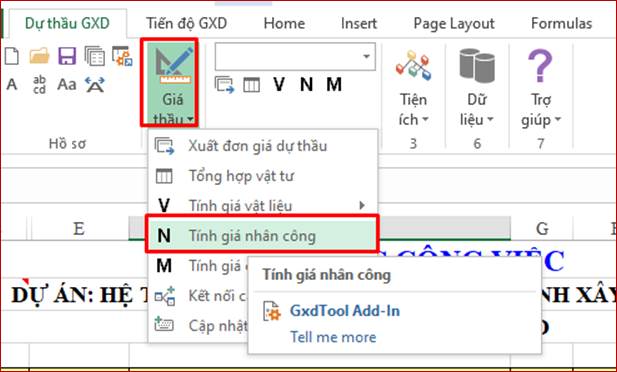617x372 pixels.
Task: Click the abcd text icon
Action: pyautogui.click(x=39, y=85)
